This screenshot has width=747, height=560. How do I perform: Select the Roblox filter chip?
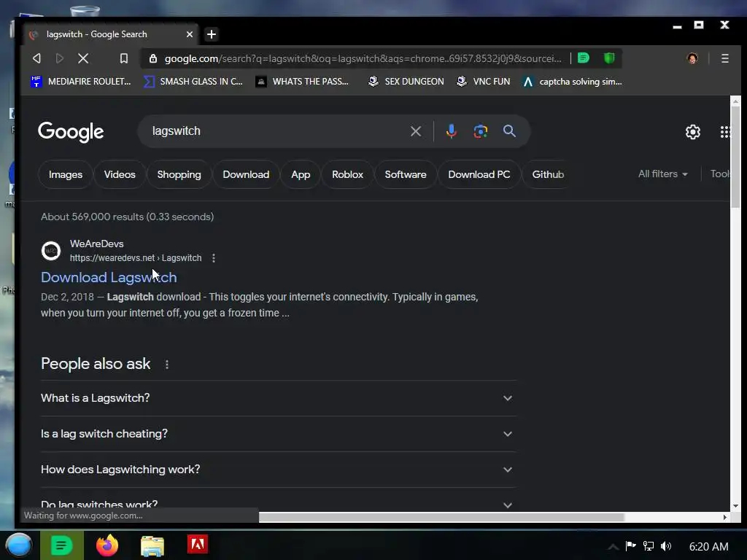(x=347, y=175)
